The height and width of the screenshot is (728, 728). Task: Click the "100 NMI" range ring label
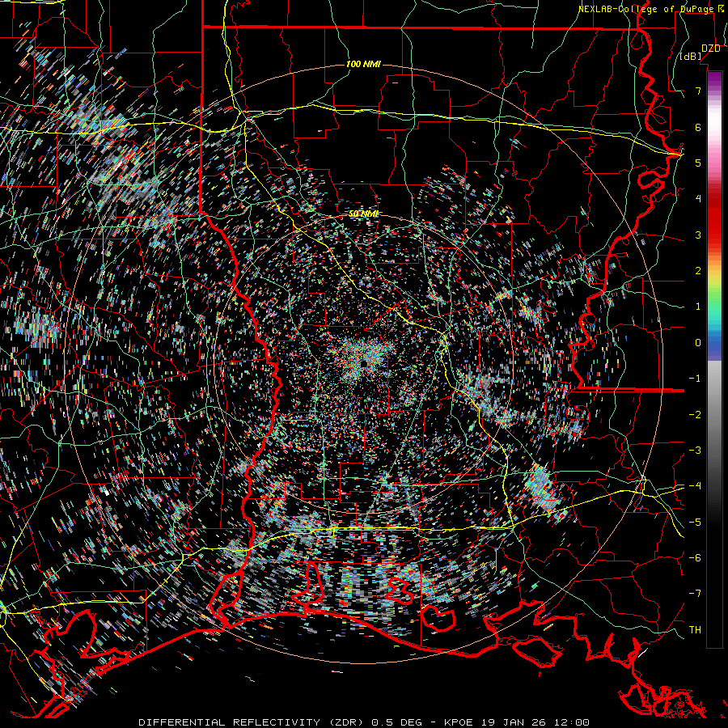coord(363,64)
